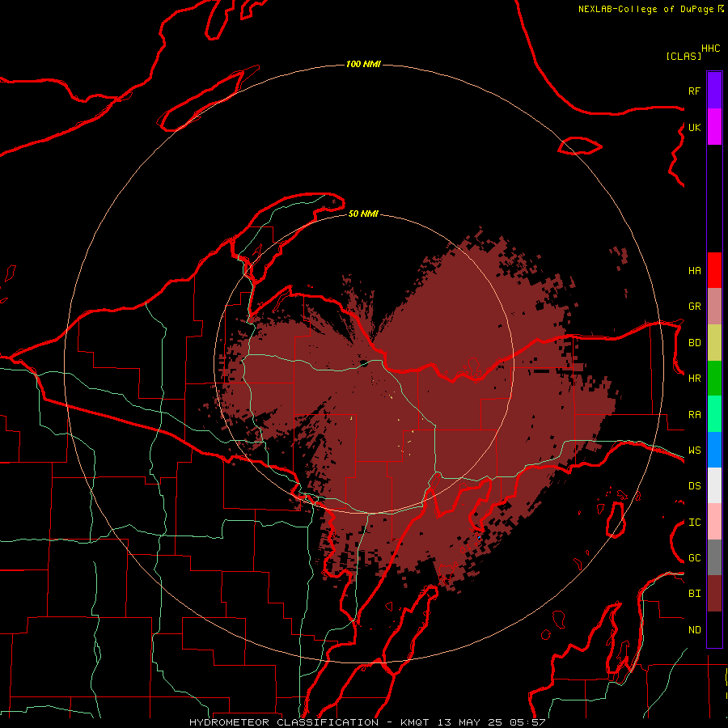Click the KMQT radar station identifier
Screen dimensions: 728x728
(415, 722)
